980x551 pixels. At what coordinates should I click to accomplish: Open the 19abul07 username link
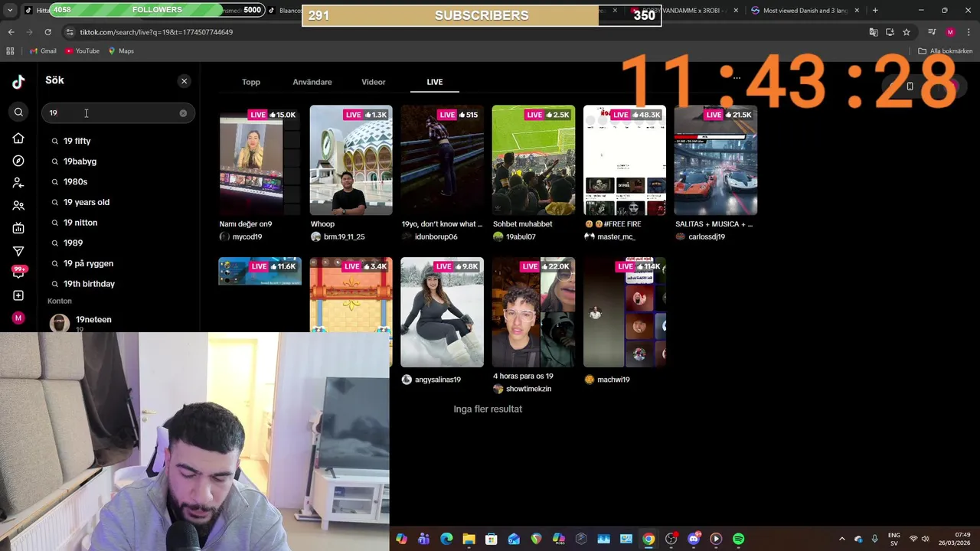[x=521, y=237]
